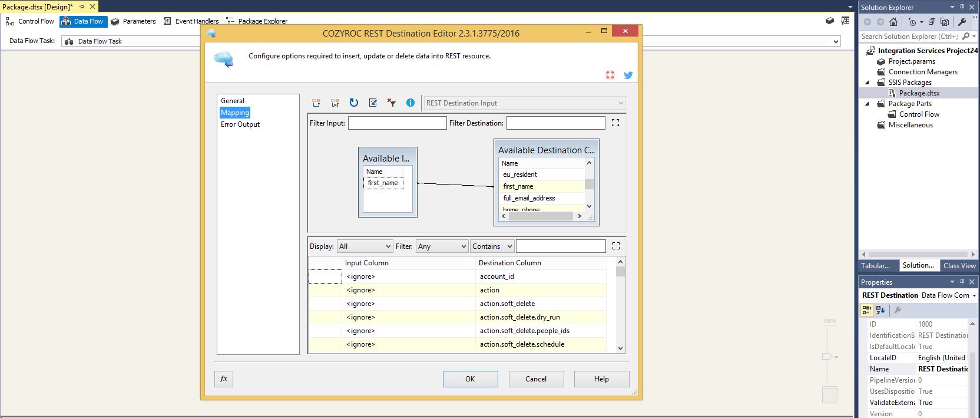The image size is (980, 418).
Task: Toggle Alphabetical sort in Properties panel
Action: pos(880,310)
